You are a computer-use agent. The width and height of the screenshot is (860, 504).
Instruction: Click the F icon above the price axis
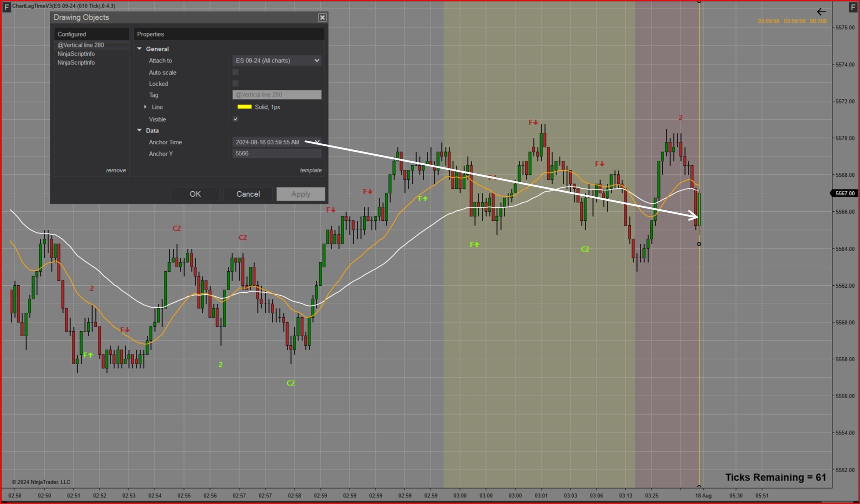853,7
